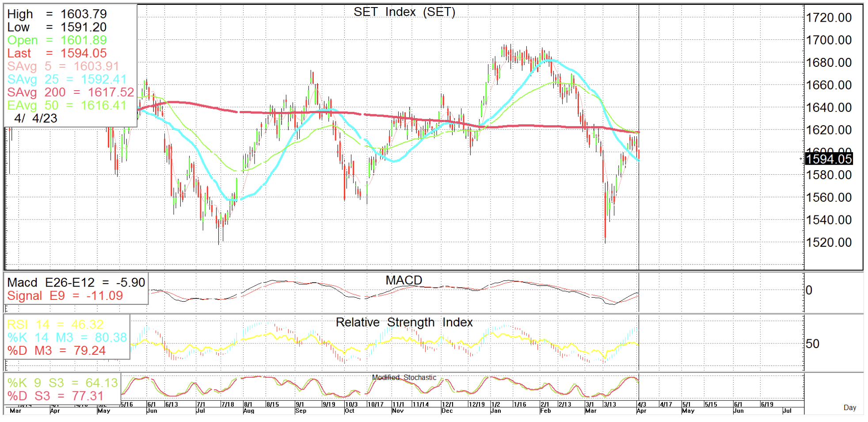Screen dimensions: 868x422
Task: Click the Sep 9/1 month marker
Action: [301, 407]
